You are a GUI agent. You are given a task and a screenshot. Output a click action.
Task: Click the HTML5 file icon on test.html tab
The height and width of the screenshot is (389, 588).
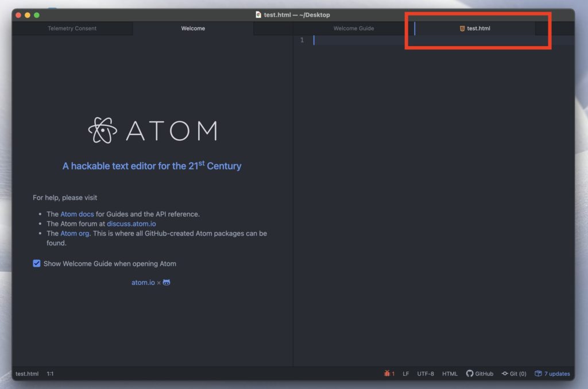click(x=462, y=29)
